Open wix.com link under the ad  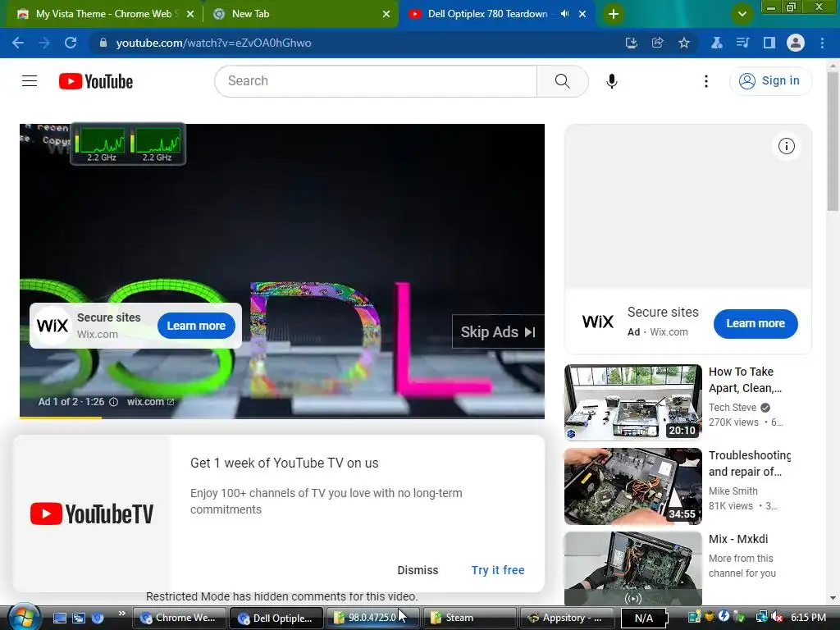(150, 402)
